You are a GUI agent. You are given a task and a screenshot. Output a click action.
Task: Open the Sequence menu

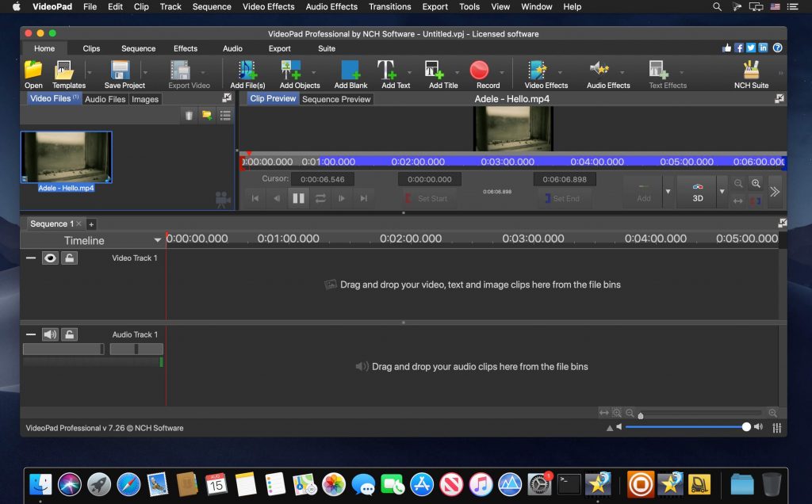coord(211,7)
